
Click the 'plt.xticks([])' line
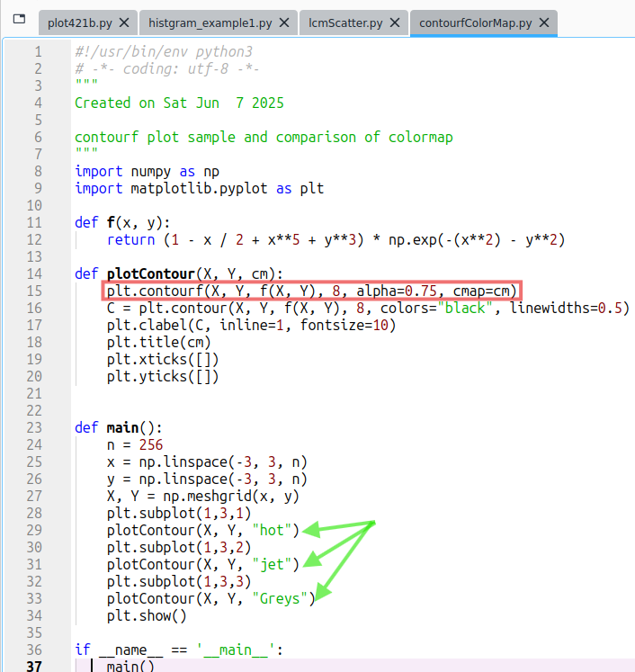163,360
